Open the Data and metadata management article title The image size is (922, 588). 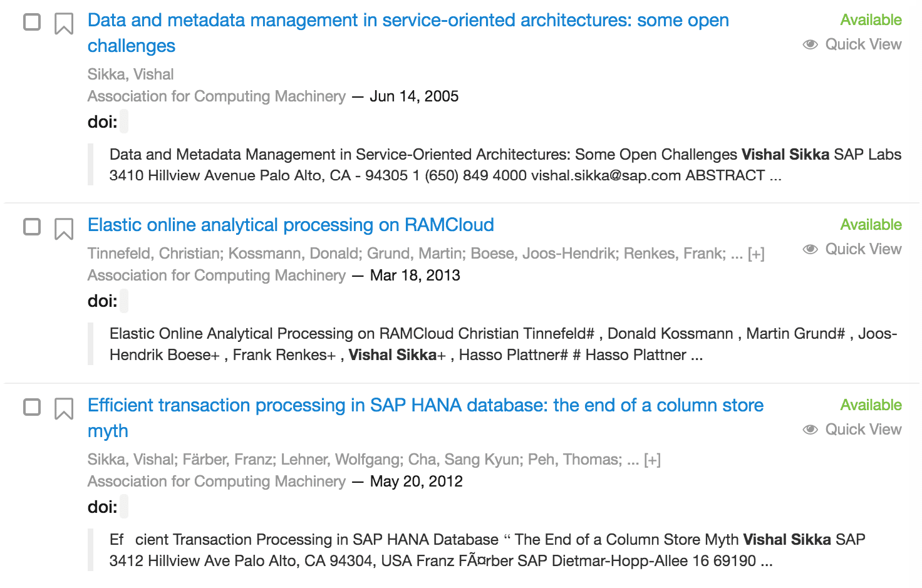[x=408, y=33]
